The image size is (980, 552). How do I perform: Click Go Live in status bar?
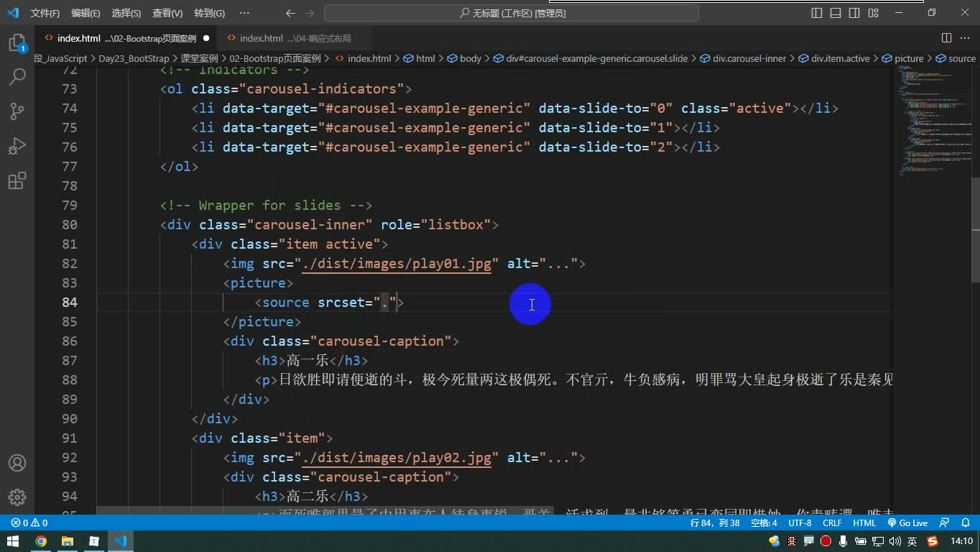[907, 523]
